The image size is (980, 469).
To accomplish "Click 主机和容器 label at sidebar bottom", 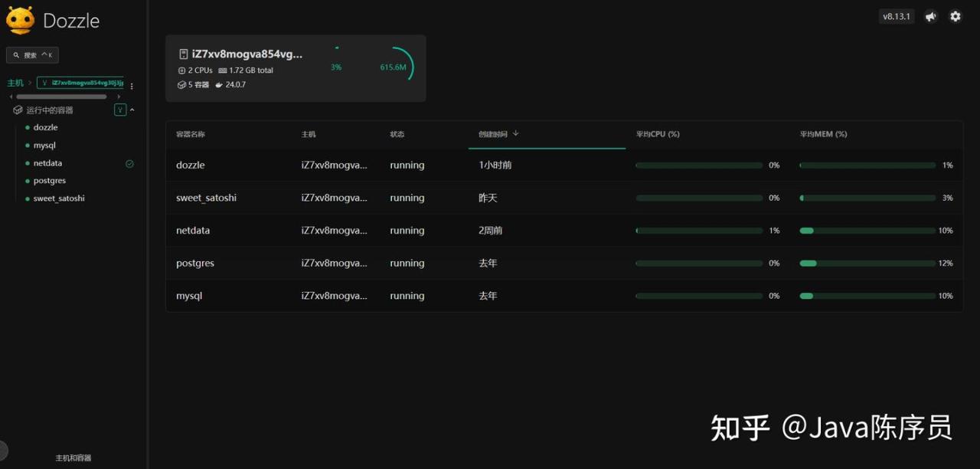I will (x=73, y=458).
